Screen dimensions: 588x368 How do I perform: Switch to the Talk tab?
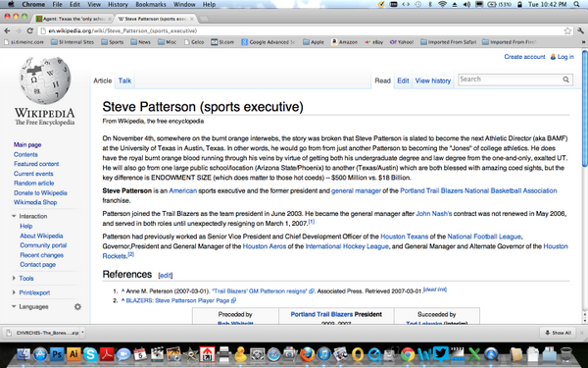(124, 80)
